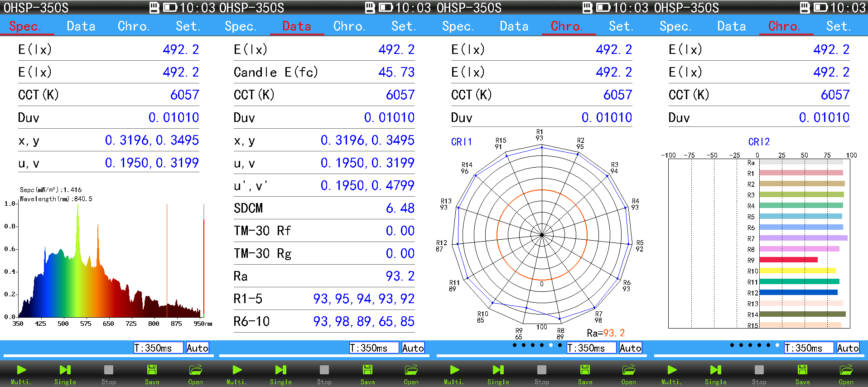Open file icon in the fourth panel
Screen dimensions: 868x387
pos(846,374)
